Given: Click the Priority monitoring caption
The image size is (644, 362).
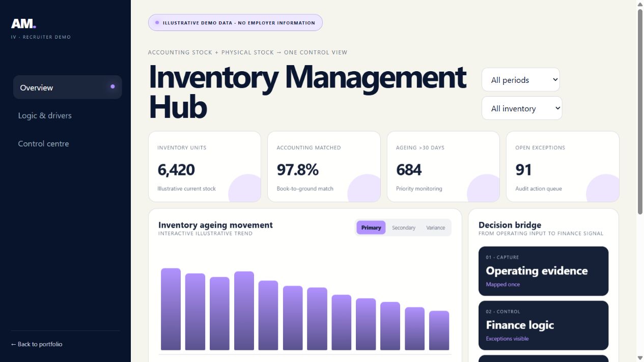Looking at the screenshot, I should pos(419,189).
